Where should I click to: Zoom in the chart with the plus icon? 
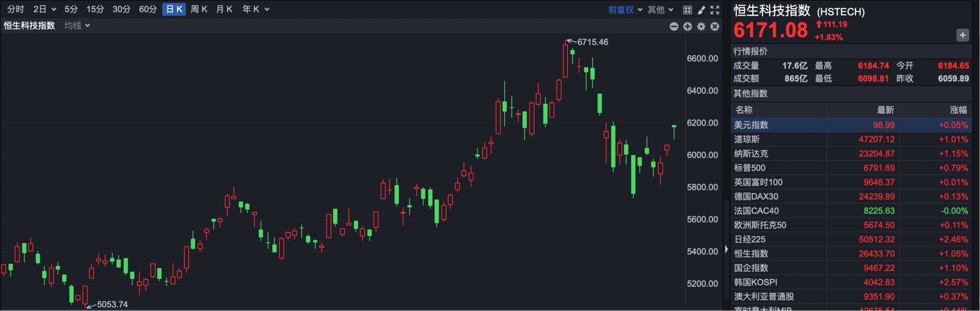687,27
